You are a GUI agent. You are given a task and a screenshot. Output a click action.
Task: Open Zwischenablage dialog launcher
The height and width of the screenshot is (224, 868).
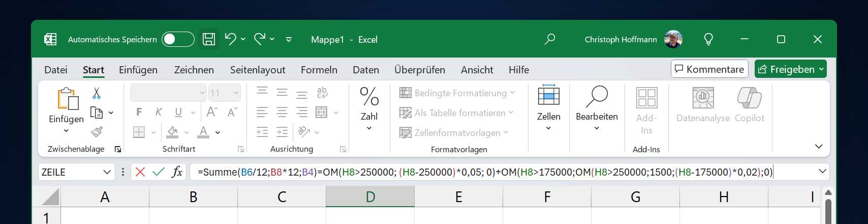coord(118,149)
